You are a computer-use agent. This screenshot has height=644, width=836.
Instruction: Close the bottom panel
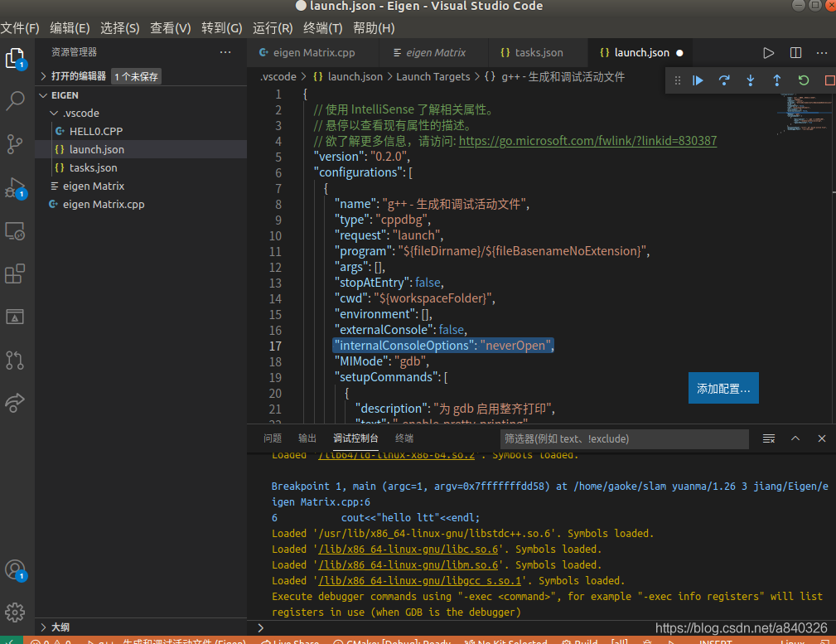point(822,438)
